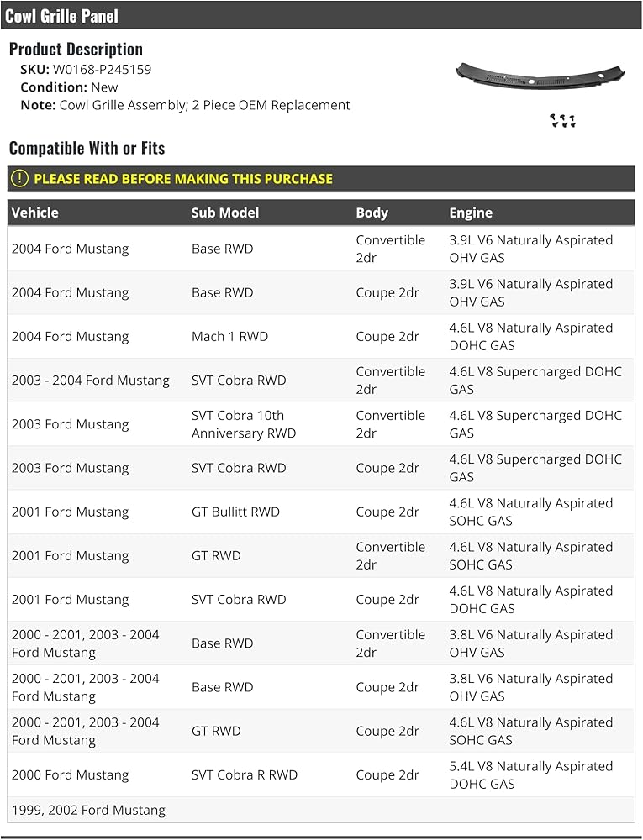Click the Body column header
The width and height of the screenshot is (643, 840).
point(372,213)
